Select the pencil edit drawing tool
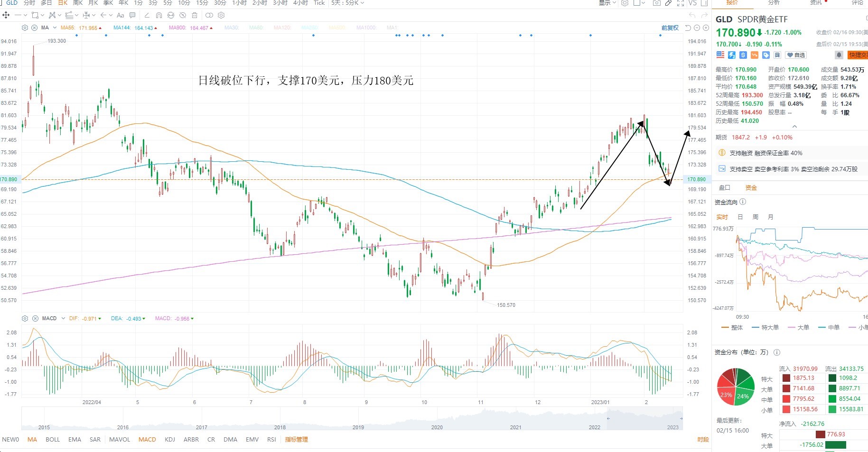 [x=147, y=15]
